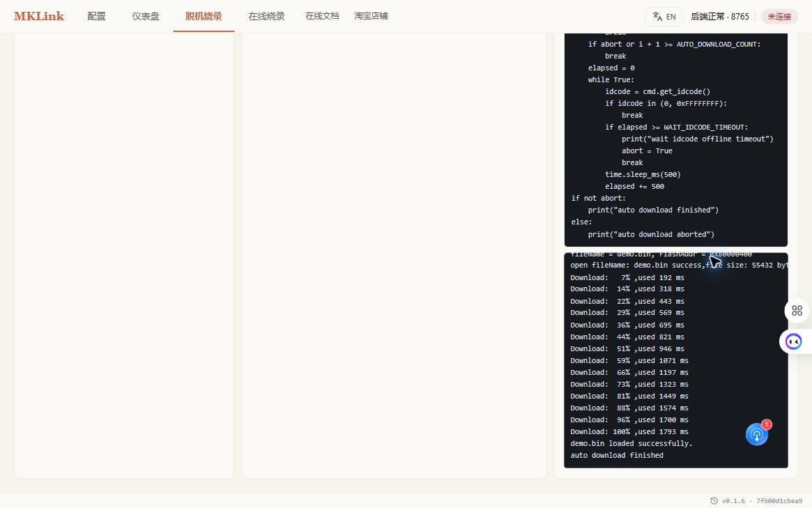
Task: Click the 'wait idcode offline timeout' print line
Action: point(698,139)
